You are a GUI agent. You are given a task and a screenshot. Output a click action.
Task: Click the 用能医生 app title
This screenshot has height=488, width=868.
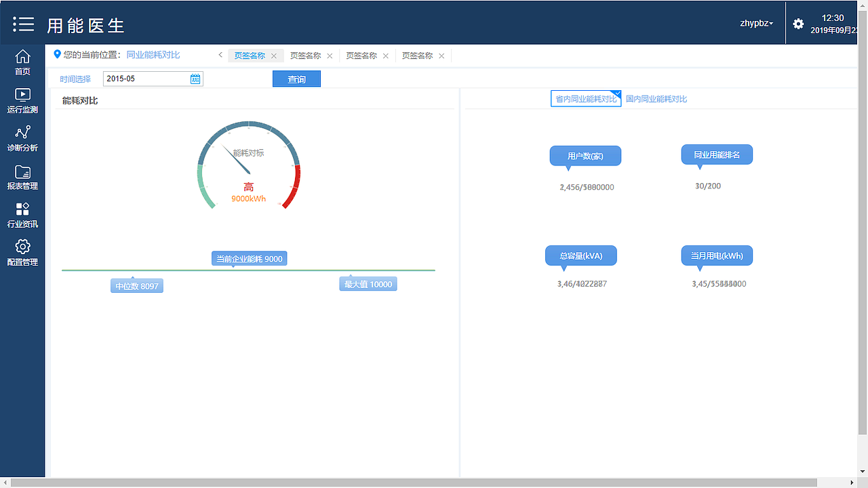click(x=86, y=26)
